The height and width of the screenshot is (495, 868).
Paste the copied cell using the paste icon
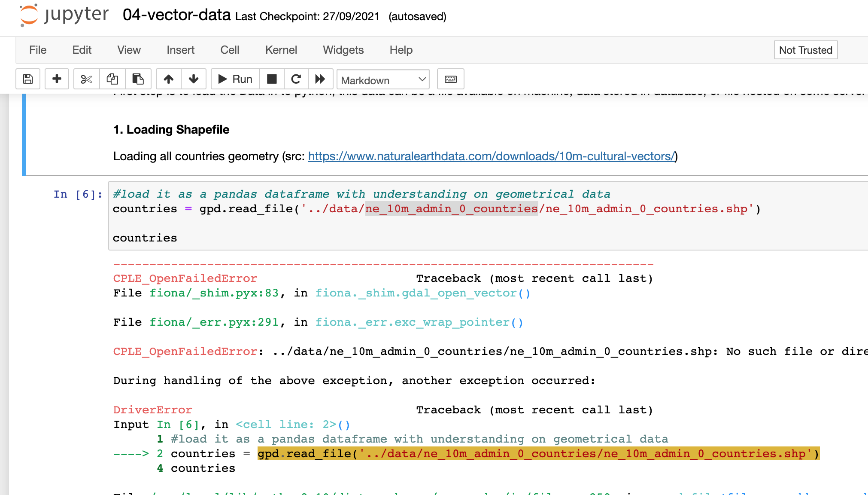(138, 79)
